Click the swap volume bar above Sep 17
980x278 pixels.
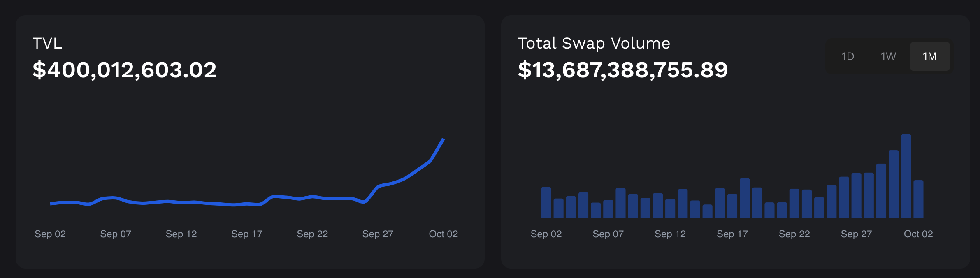click(732, 206)
